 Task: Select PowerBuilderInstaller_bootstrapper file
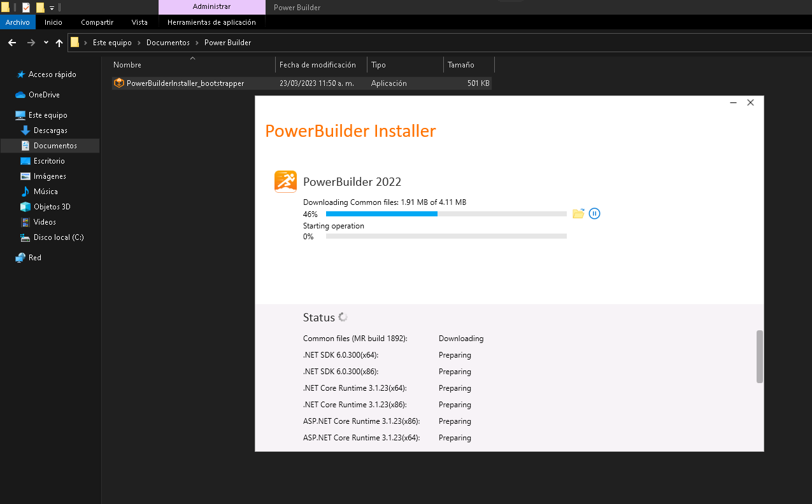[x=185, y=83]
